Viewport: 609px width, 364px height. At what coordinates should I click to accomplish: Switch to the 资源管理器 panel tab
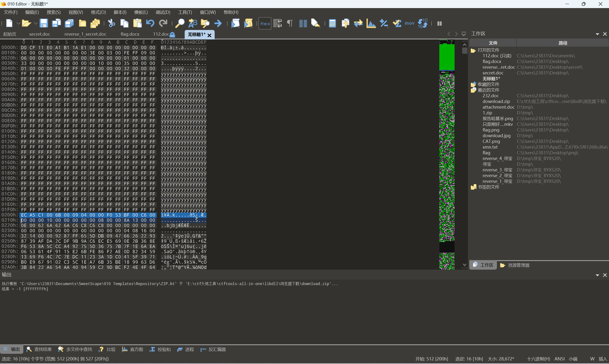pos(515,265)
